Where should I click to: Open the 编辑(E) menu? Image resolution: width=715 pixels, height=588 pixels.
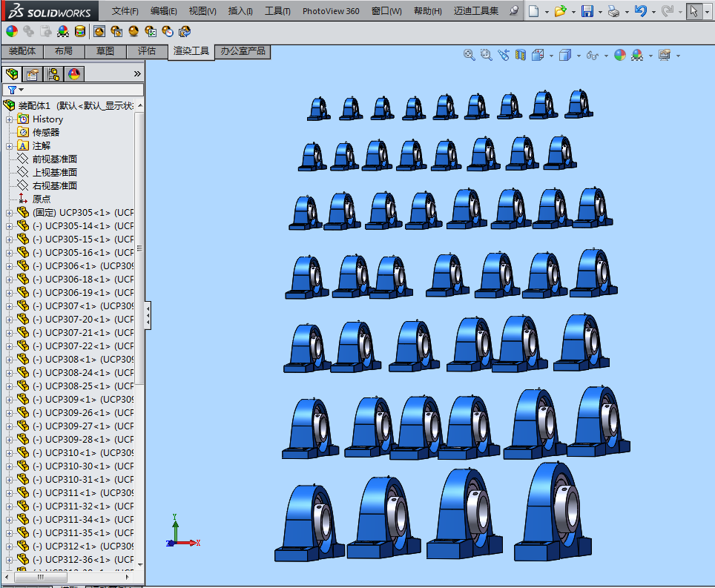click(x=164, y=11)
